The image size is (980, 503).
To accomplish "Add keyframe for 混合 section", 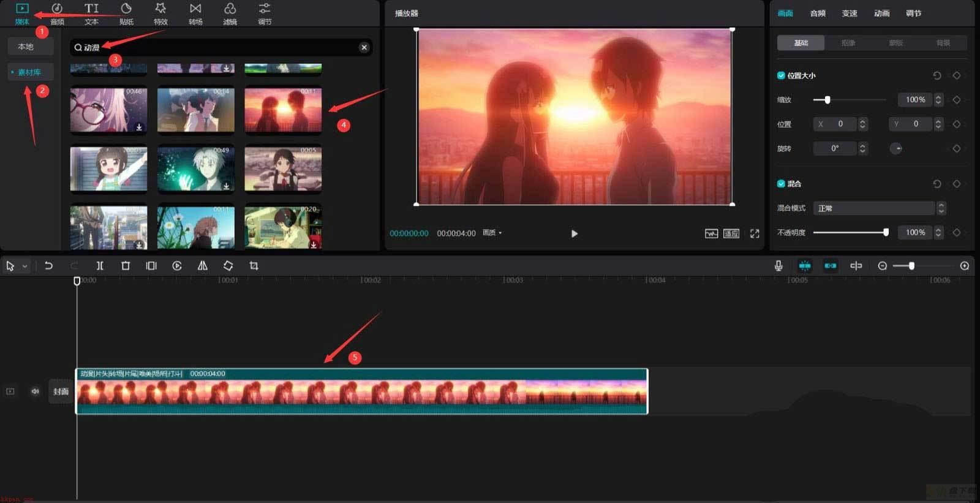I will pyautogui.click(x=956, y=184).
